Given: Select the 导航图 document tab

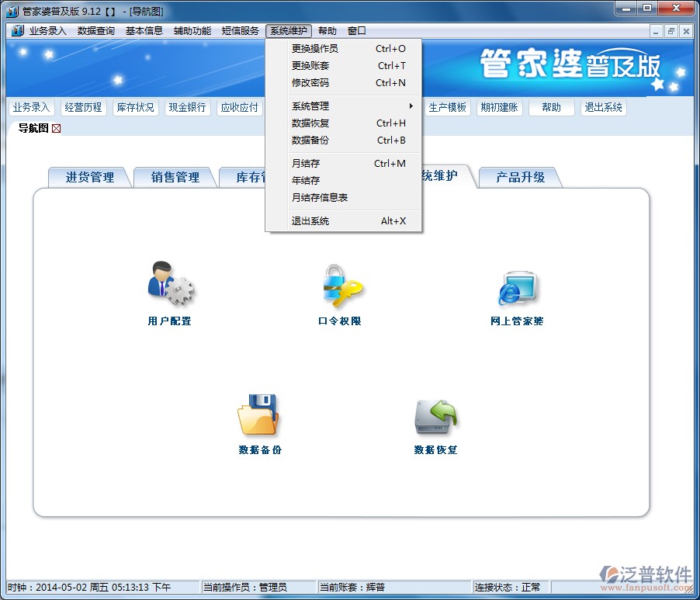Looking at the screenshot, I should pos(33,129).
